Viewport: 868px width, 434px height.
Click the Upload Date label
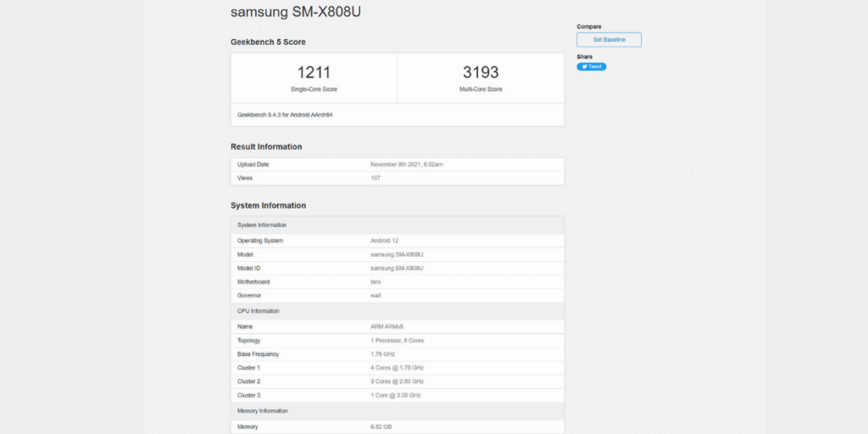click(253, 164)
